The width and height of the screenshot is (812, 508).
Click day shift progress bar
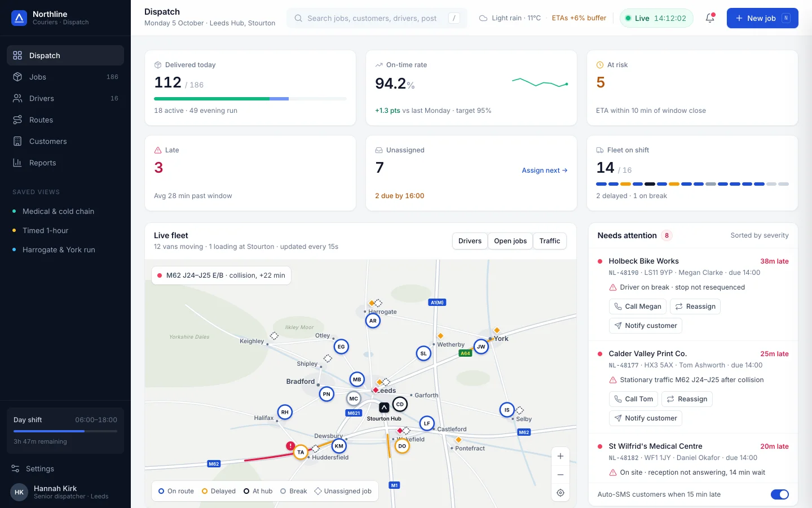(65, 431)
